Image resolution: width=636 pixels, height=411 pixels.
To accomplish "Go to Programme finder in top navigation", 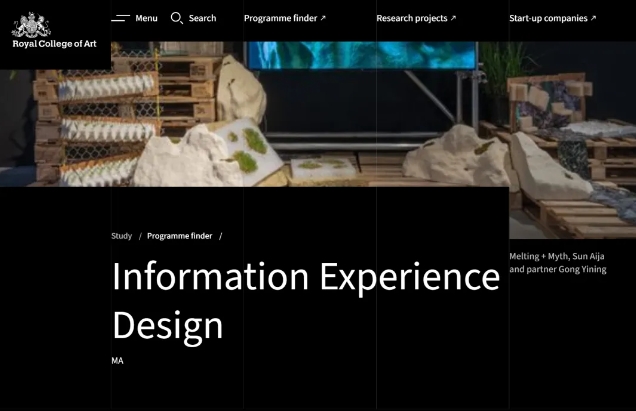I will pyautogui.click(x=280, y=18).
